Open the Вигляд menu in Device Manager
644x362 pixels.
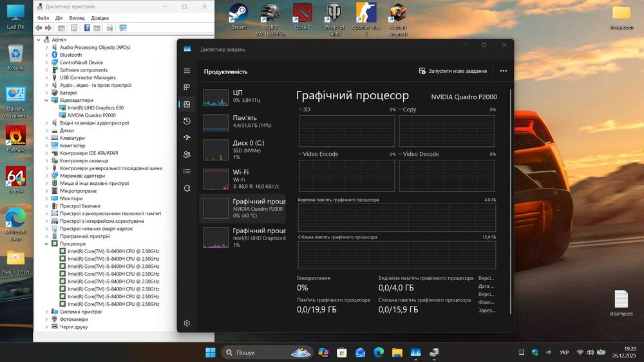[x=77, y=18]
